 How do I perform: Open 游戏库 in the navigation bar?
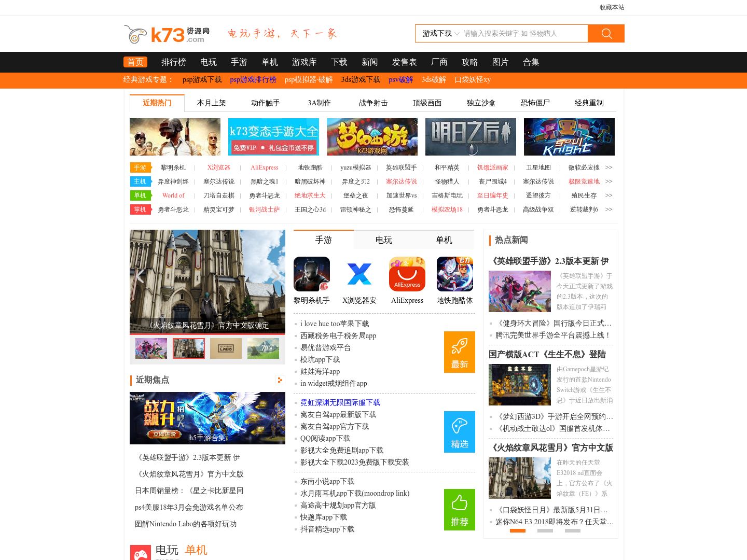tap(305, 62)
